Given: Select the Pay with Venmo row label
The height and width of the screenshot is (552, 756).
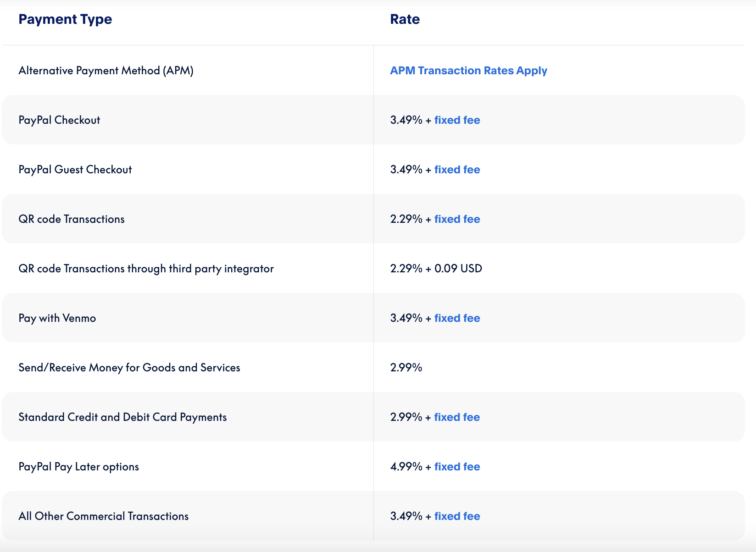Looking at the screenshot, I should (x=57, y=318).
